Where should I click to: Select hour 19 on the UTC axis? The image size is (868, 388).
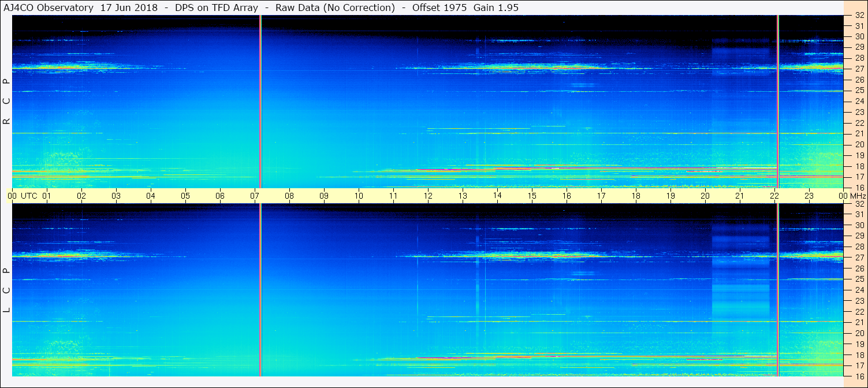(x=670, y=196)
